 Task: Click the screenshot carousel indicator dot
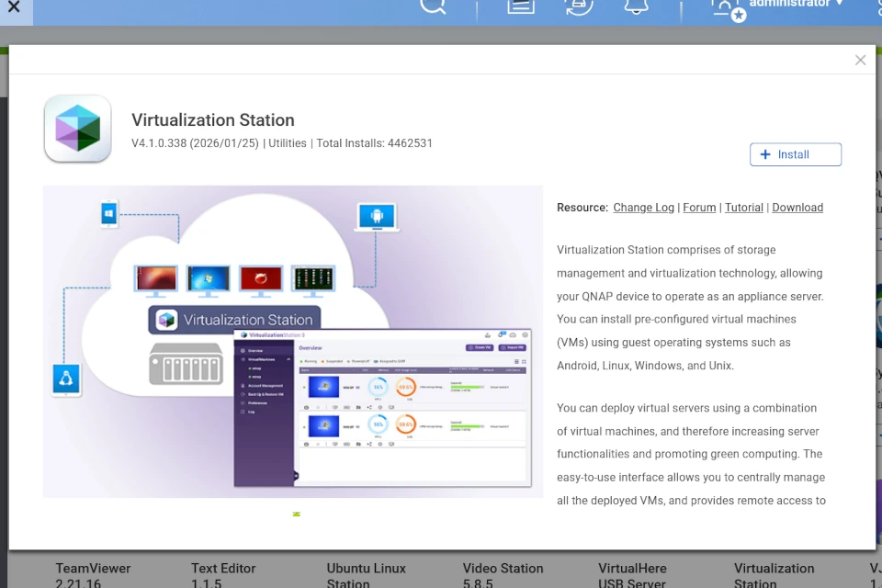(x=296, y=514)
